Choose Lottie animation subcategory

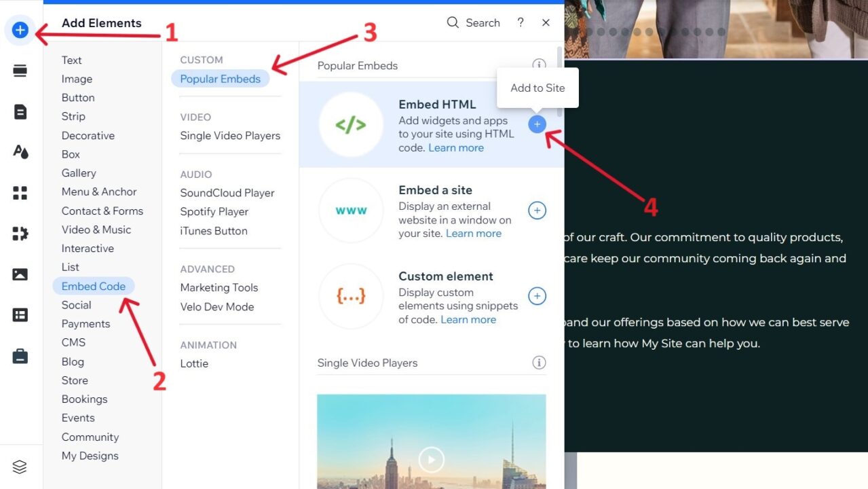194,363
